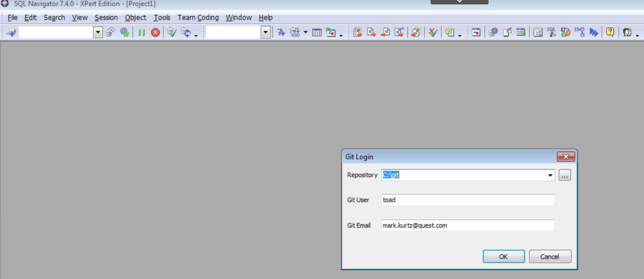
Task: Expand the arrow beside the gear document icon
Action: tap(460, 35)
